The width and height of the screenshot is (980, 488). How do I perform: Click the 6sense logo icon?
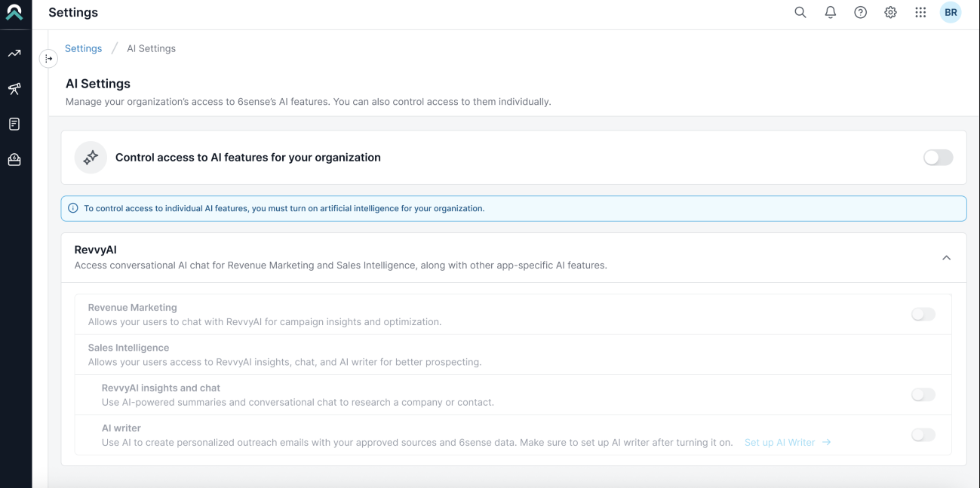[x=14, y=13]
